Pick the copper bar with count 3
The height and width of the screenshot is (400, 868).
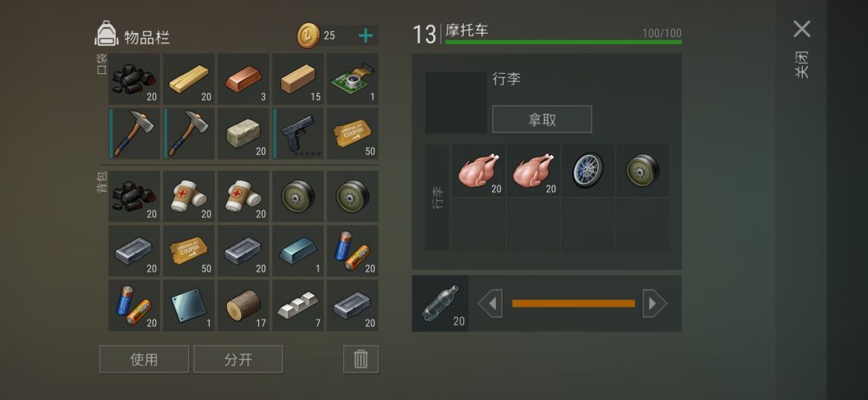click(244, 79)
